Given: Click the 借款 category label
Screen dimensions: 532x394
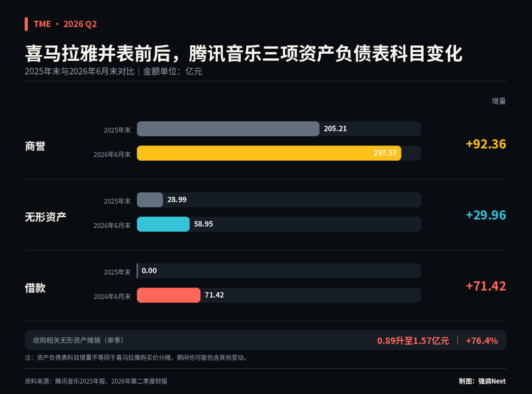Looking at the screenshot, I should coord(35,288).
